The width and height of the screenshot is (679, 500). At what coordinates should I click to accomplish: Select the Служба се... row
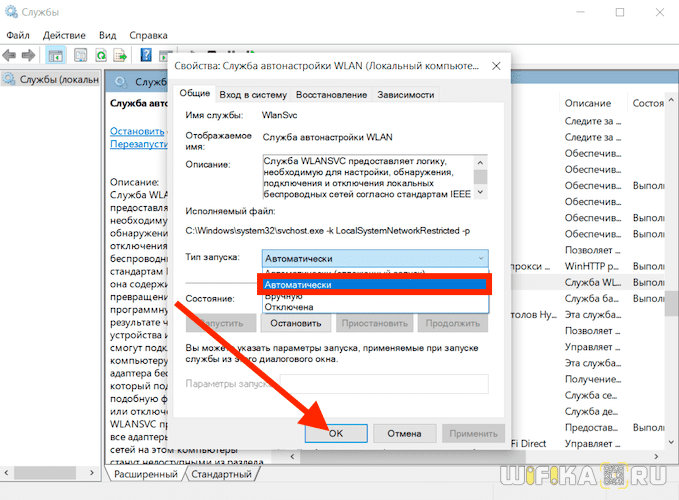(591, 395)
